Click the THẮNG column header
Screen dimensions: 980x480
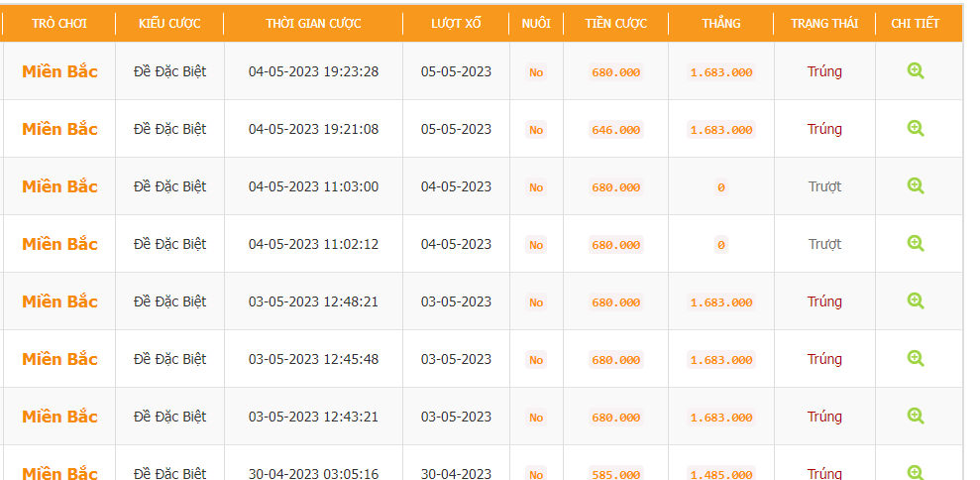point(720,24)
